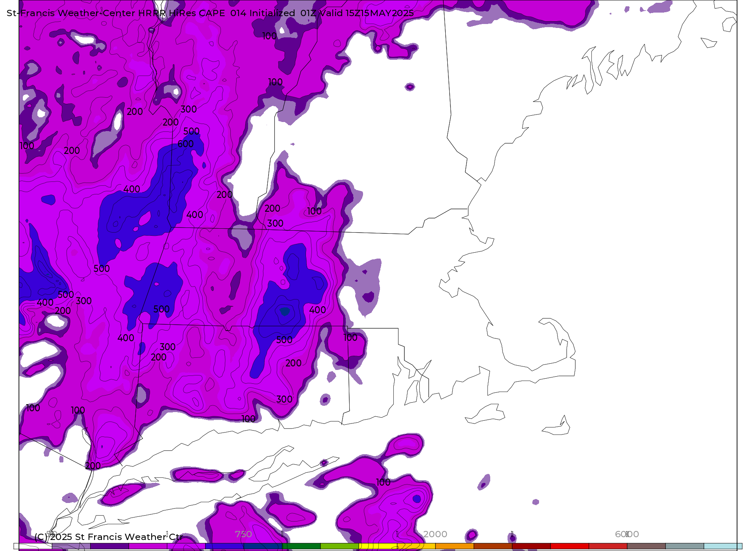Viewport: 756px width, 551px height.
Task: Select the lime green legend swatch
Action: click(x=339, y=546)
